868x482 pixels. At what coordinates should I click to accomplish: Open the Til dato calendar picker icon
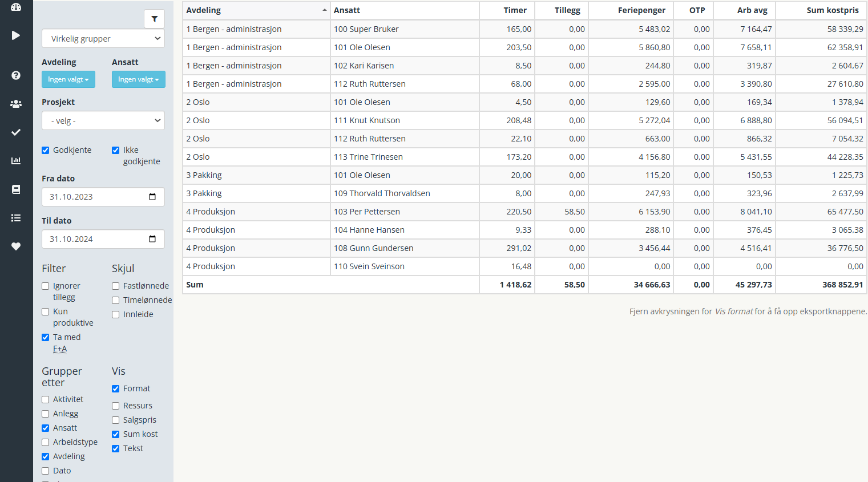tap(152, 239)
